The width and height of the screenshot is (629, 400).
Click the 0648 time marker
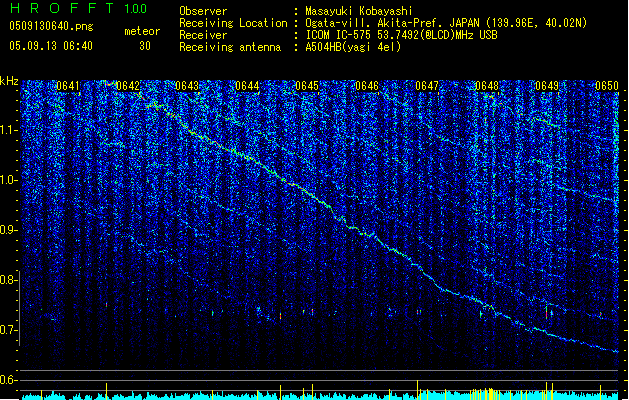point(487,86)
